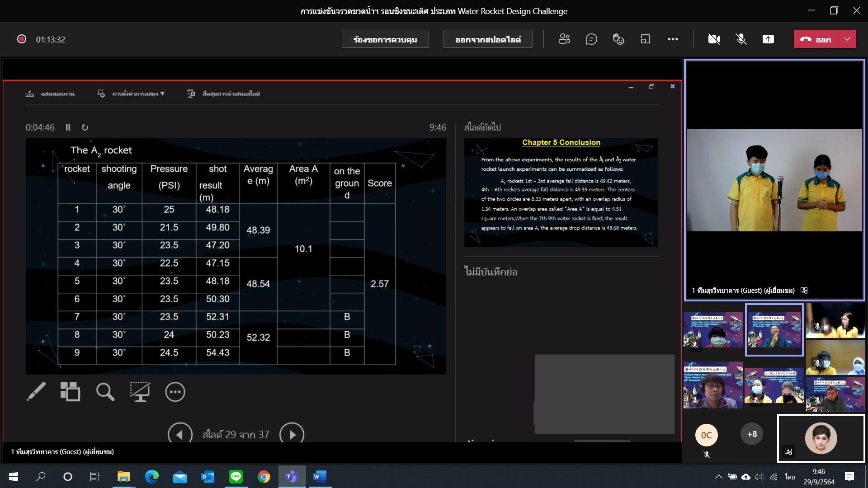Screen dimensions: 868x488
Task: Click the red Leave meeting button
Action: coord(816,39)
